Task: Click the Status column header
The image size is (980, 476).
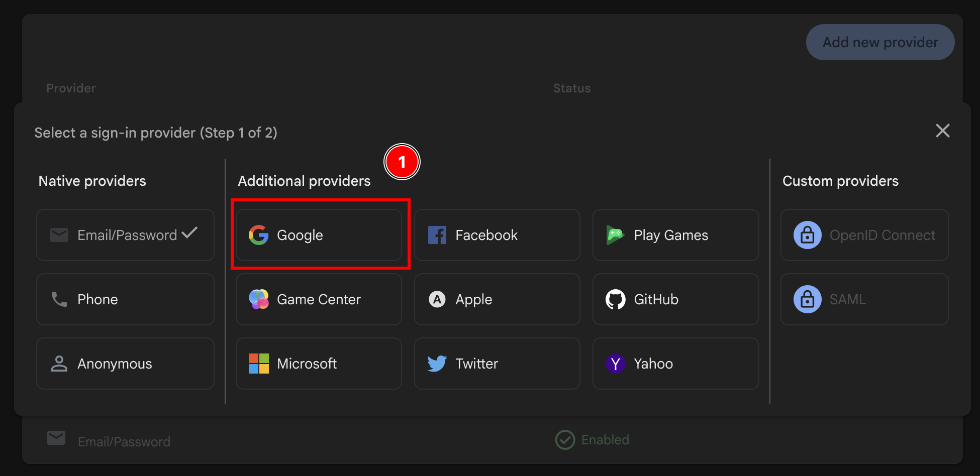Action: point(571,88)
